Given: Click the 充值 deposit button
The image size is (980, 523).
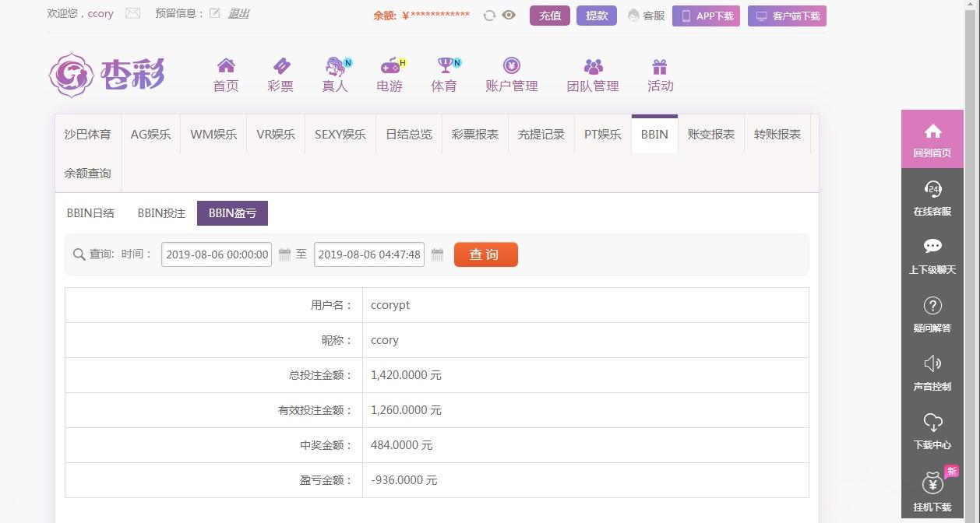Looking at the screenshot, I should click(550, 16).
